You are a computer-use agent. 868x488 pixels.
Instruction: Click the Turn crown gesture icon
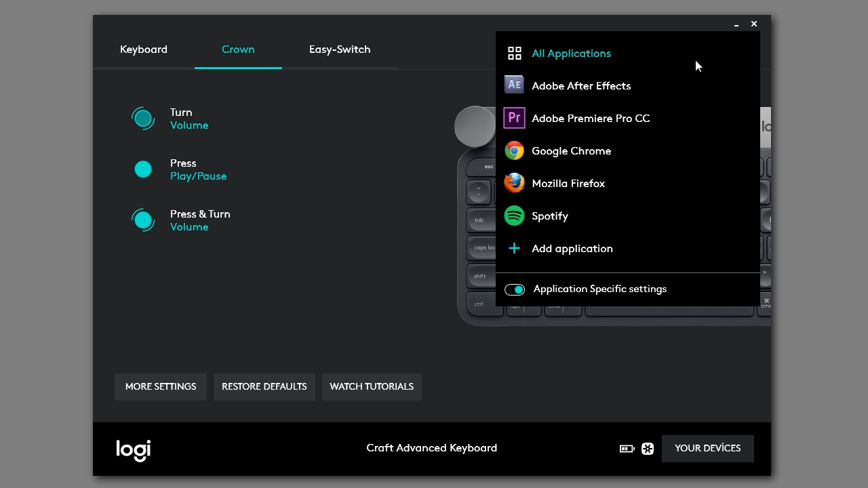click(x=143, y=119)
